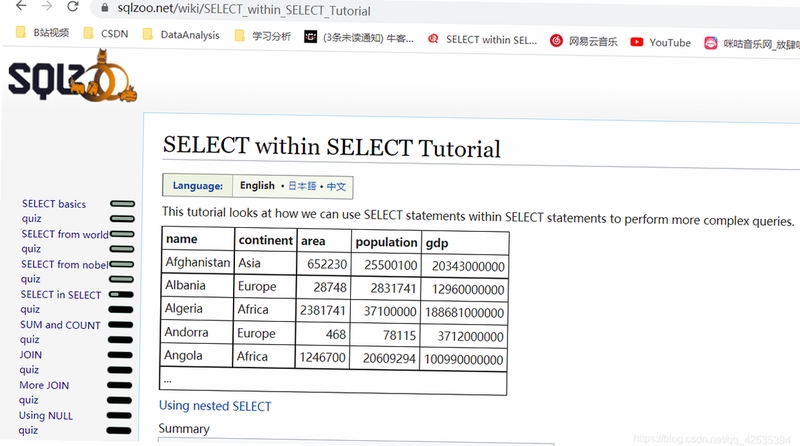Click the SELECT within SELECT Tutorial heading
The height and width of the screenshot is (446, 800).
[x=332, y=147]
